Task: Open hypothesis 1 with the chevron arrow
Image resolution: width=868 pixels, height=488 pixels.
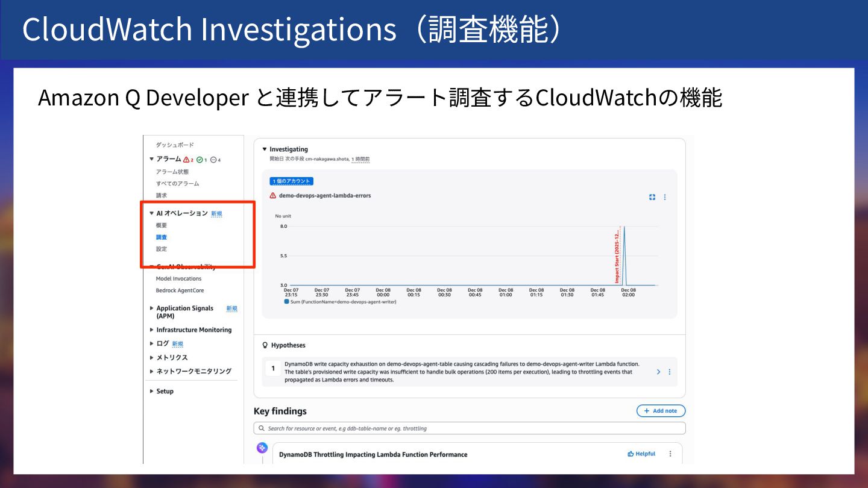Action: coord(658,372)
